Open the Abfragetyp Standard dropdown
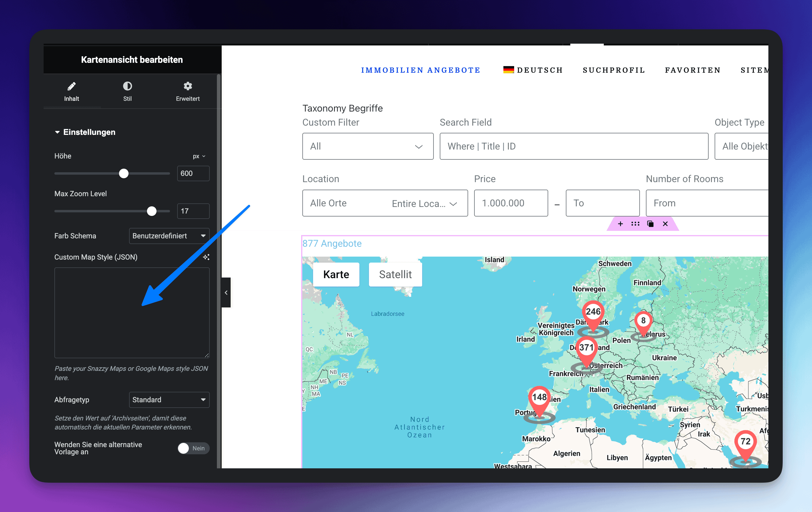Image resolution: width=812 pixels, height=512 pixels. tap(169, 400)
